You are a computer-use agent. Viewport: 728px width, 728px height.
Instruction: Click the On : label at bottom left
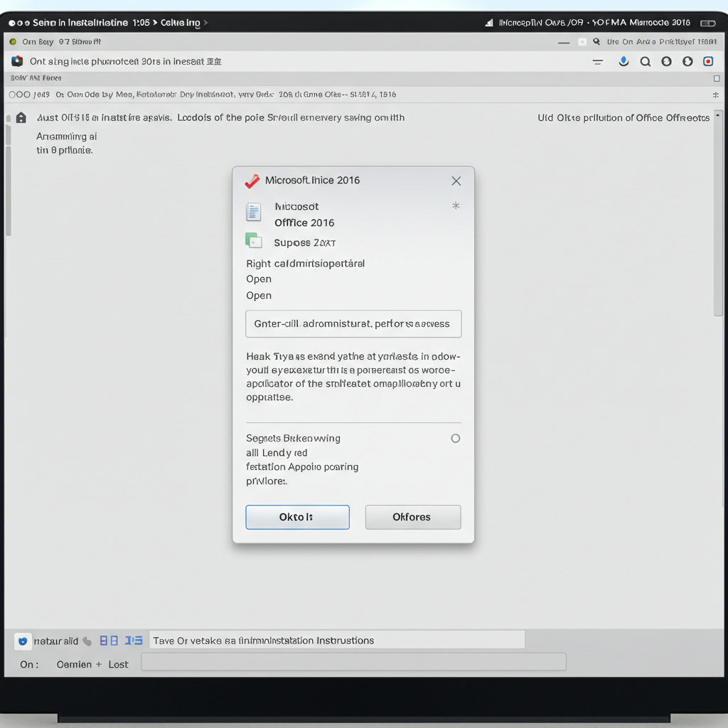(x=29, y=665)
